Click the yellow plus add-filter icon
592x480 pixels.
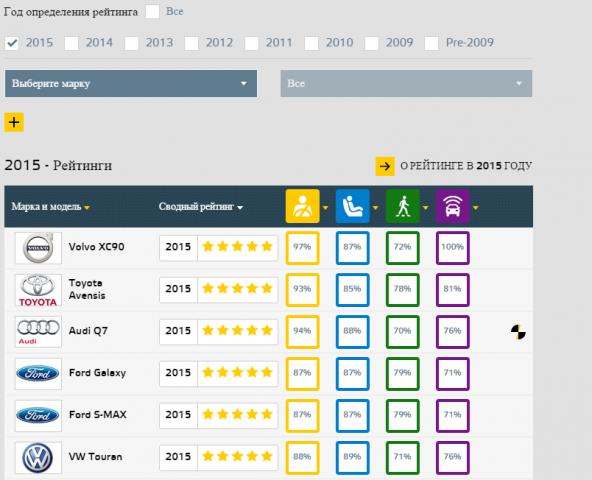pyautogui.click(x=14, y=122)
